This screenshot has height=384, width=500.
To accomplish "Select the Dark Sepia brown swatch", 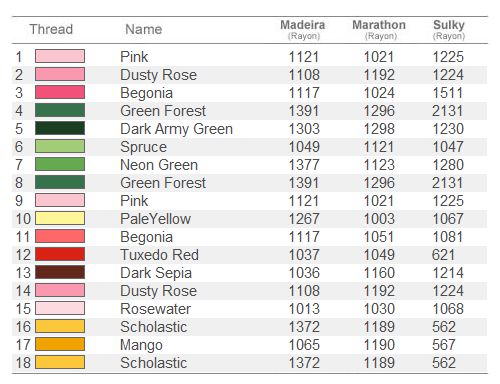I will [x=60, y=272].
